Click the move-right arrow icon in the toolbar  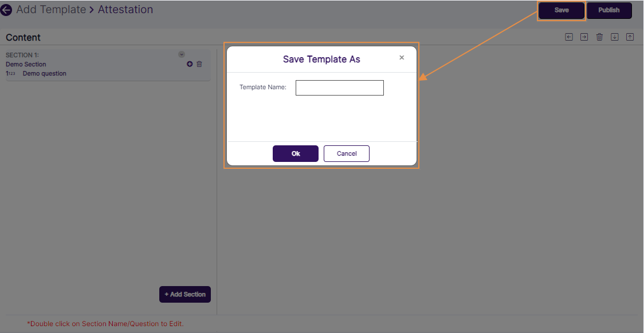[x=584, y=37]
